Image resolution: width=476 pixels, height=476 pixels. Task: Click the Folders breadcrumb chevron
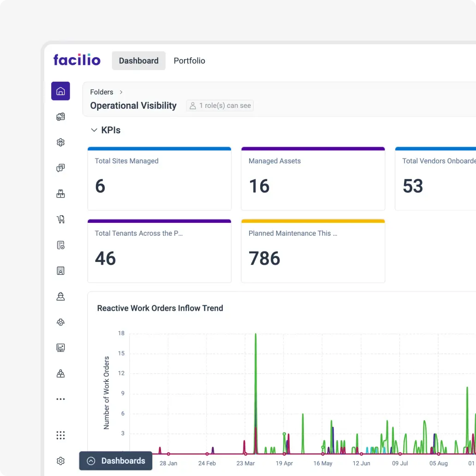121,92
